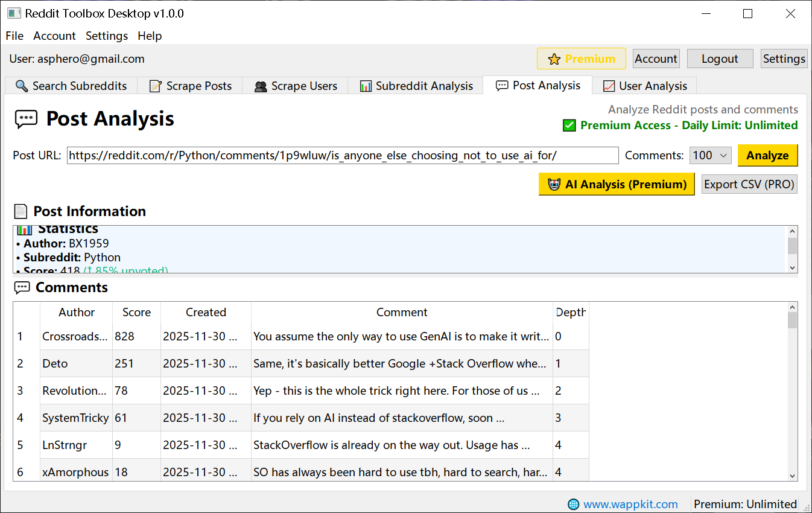Click the star icon on Premium button

pos(554,59)
